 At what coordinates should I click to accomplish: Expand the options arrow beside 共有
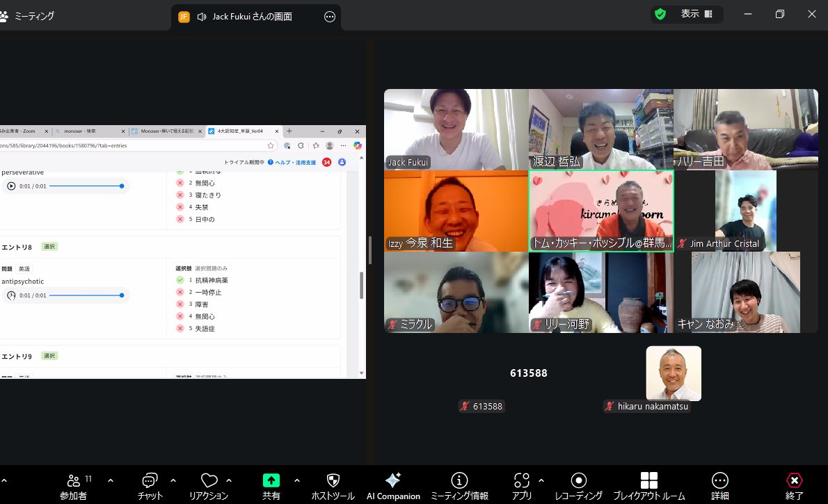297,480
